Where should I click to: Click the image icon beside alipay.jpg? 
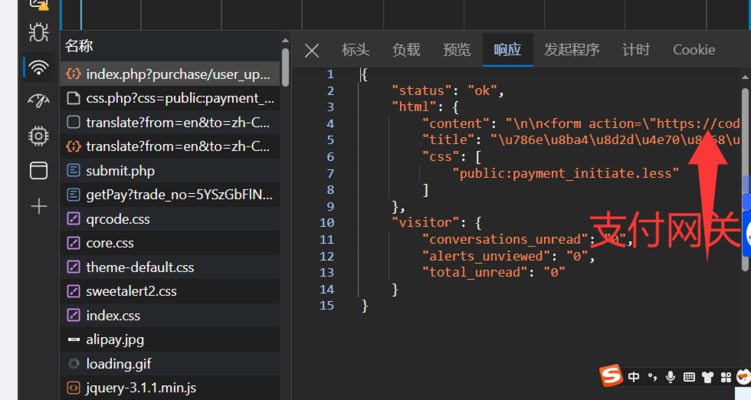(73, 340)
